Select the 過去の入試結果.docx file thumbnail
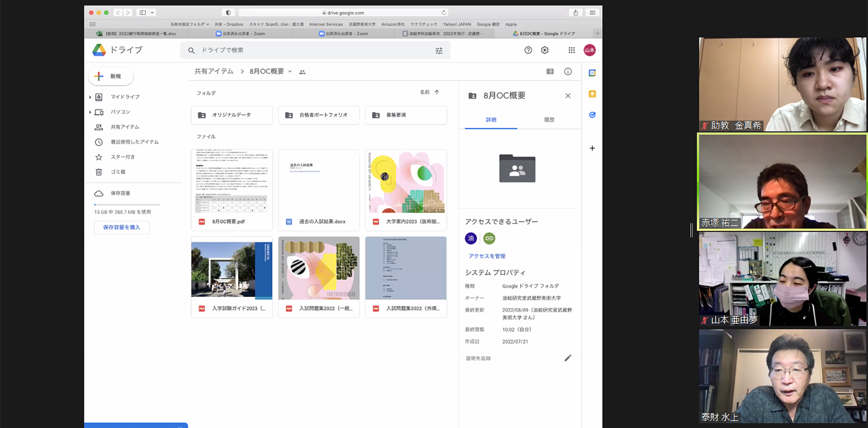This screenshot has width=868, height=428. [319, 190]
